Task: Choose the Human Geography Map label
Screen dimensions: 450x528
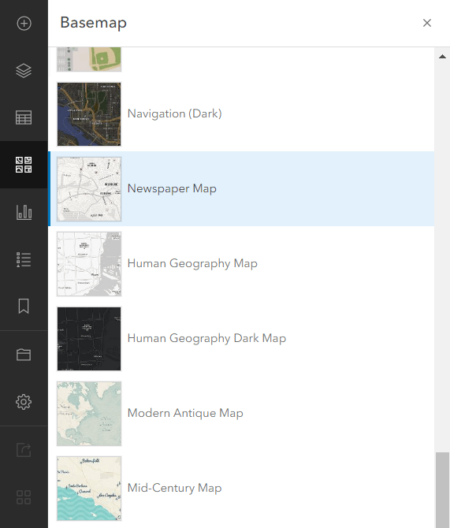Action: [192, 263]
